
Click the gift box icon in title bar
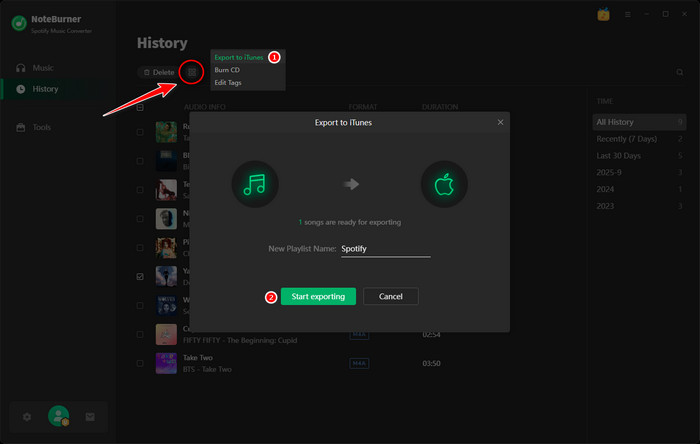pos(603,15)
